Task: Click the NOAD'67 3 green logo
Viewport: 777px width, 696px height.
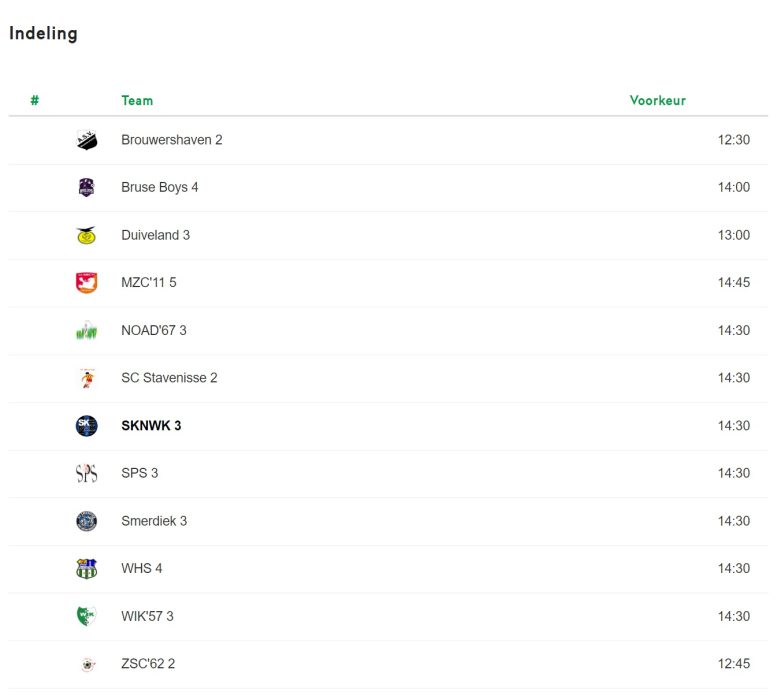Action: click(87, 330)
